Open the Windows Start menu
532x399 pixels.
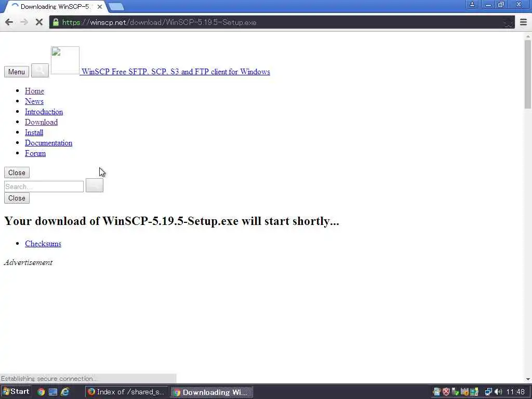16,392
